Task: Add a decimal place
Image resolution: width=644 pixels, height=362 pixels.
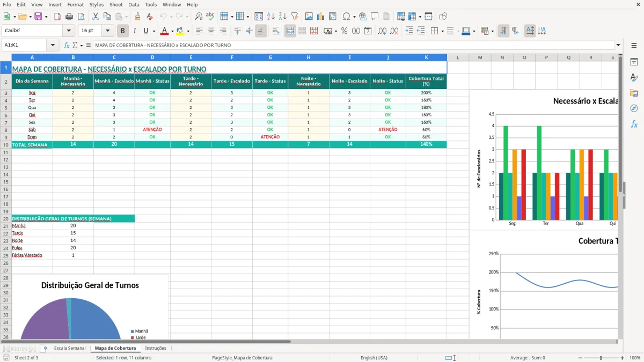Action: pos(383,31)
